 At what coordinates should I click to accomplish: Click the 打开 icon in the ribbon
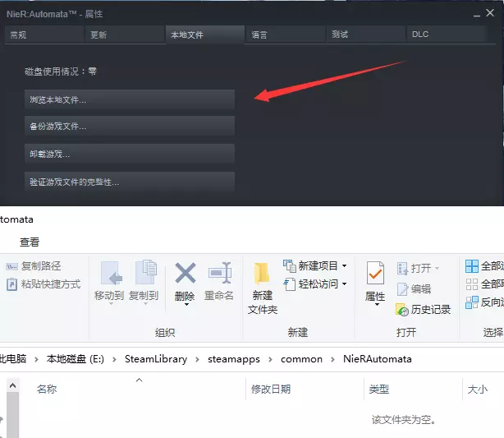[x=402, y=268]
